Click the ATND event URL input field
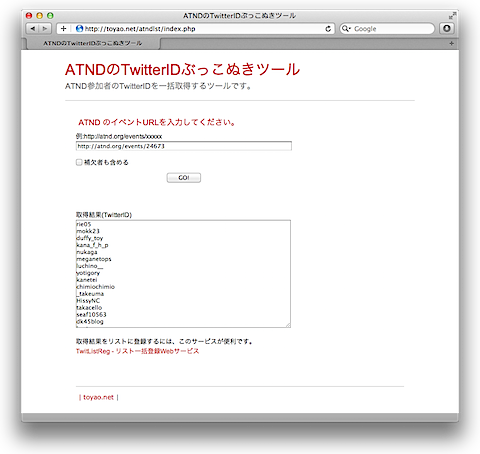480x454 pixels. 184,146
